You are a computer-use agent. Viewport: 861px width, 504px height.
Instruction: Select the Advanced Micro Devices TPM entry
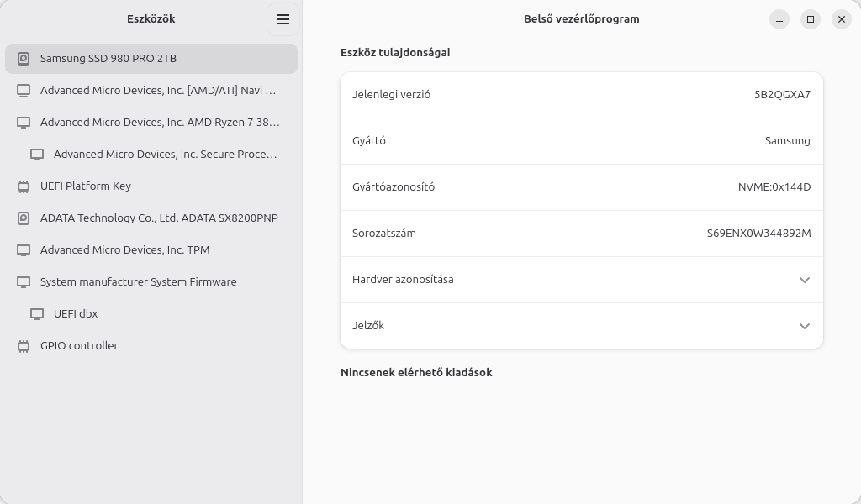coord(124,250)
